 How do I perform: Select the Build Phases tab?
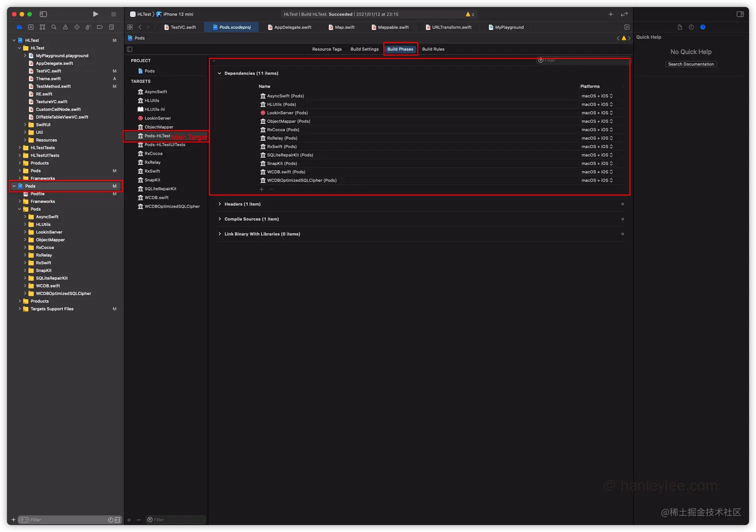click(400, 49)
